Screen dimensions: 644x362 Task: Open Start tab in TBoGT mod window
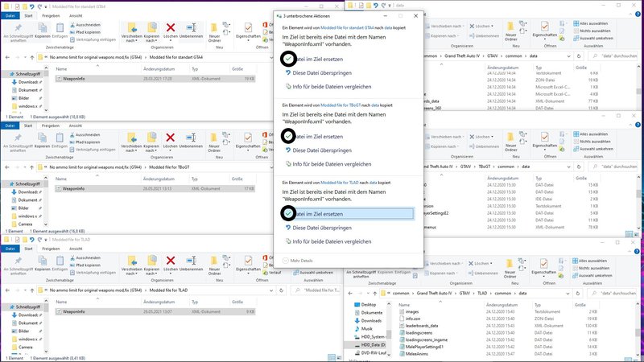tap(28, 125)
